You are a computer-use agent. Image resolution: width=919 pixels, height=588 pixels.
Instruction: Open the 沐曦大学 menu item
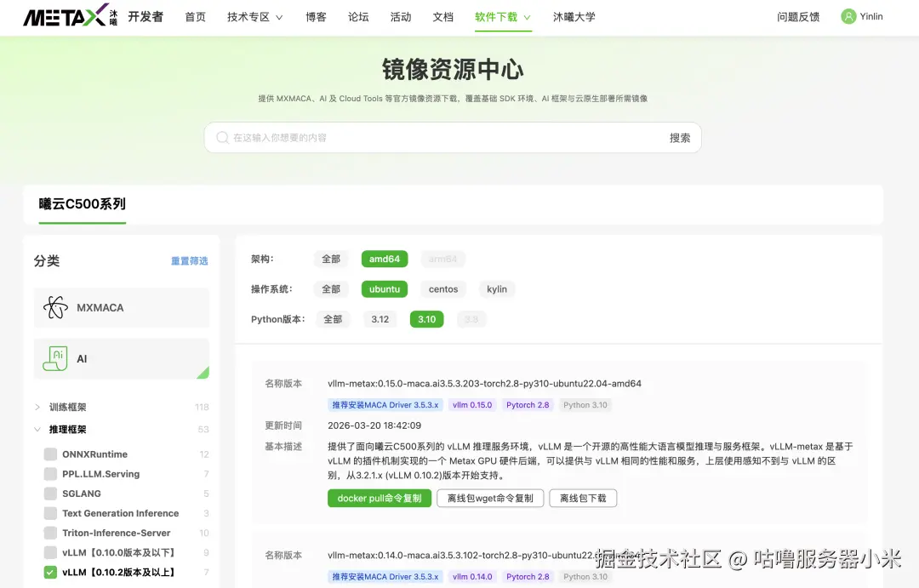[574, 17]
